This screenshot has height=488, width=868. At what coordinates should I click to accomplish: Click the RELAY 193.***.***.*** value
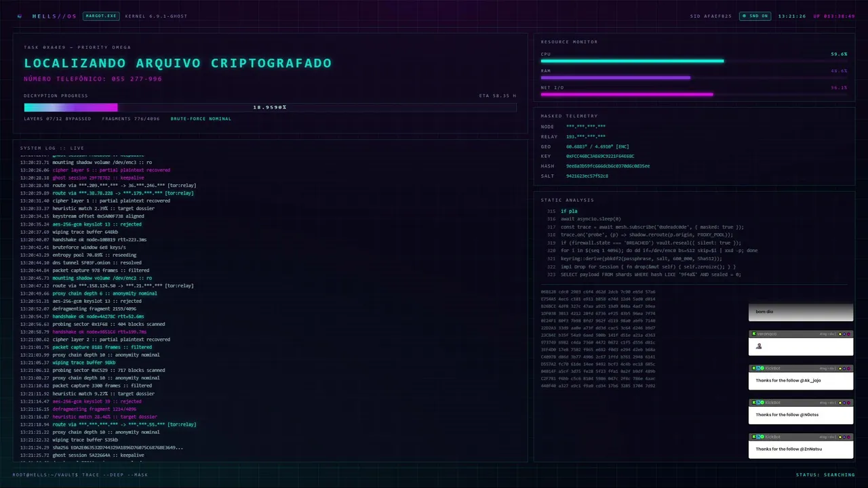[x=586, y=136]
